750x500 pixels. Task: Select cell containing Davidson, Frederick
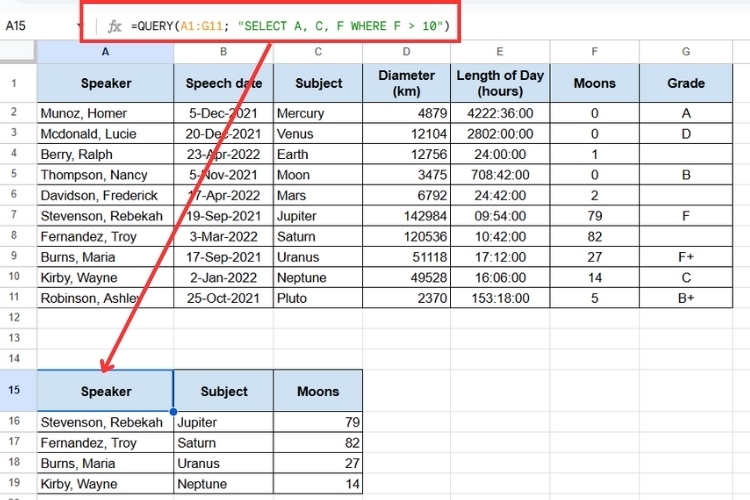click(x=105, y=196)
